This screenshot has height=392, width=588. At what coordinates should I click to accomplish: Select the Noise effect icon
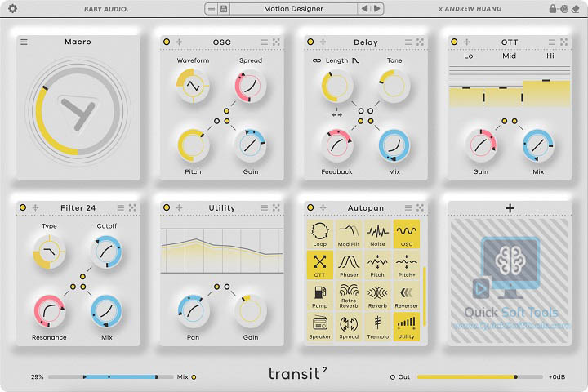[377, 234]
